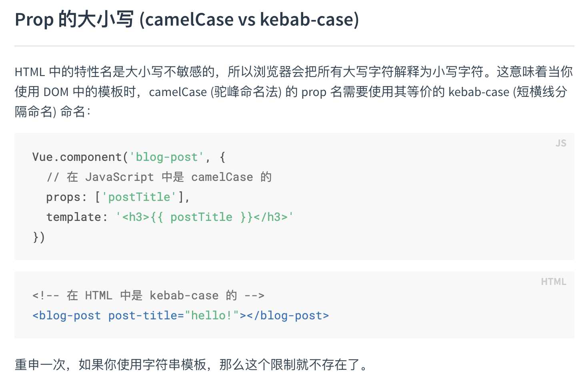Click the JS language label
Image resolution: width=588 pixels, height=385 pixels.
click(x=561, y=143)
